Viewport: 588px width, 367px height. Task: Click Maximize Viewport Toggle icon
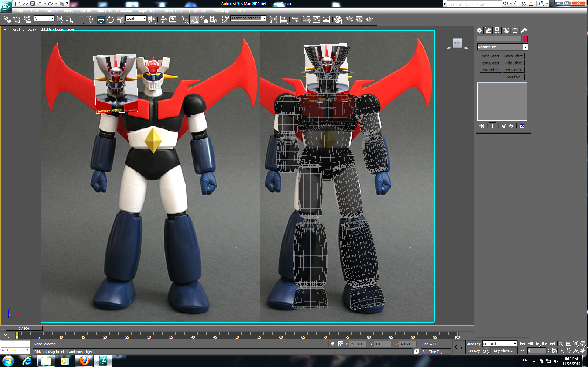tap(582, 351)
